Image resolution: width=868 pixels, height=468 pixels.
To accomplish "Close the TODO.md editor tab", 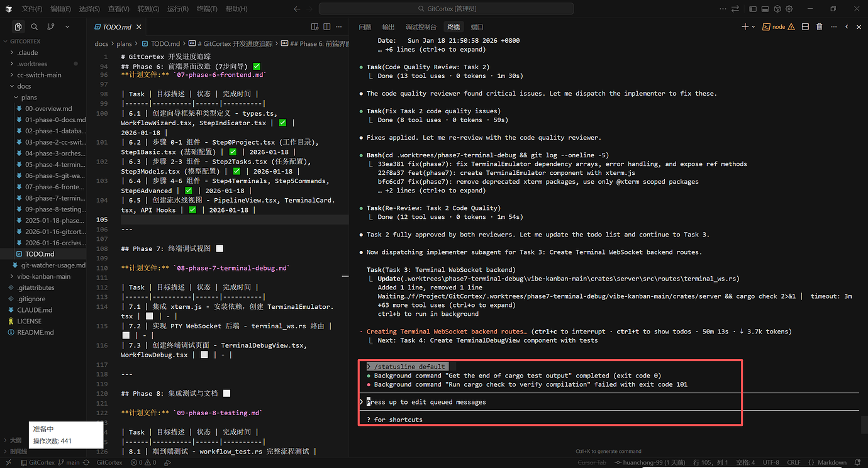I will pos(139,27).
